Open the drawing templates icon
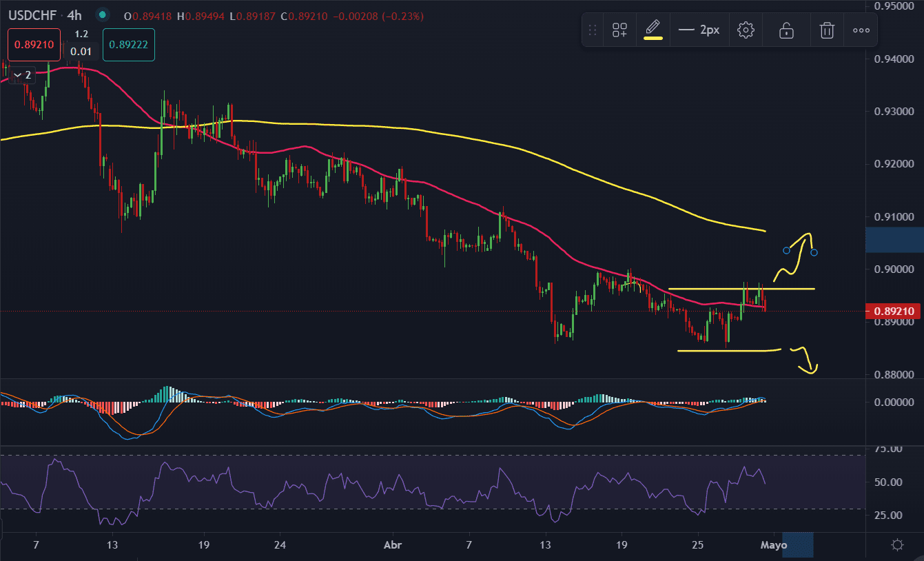The height and width of the screenshot is (561, 924). [619, 30]
